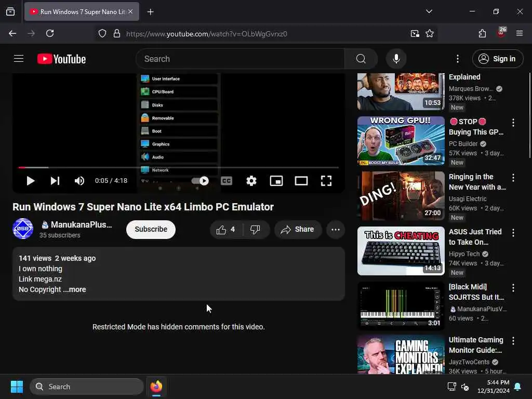Click the URL address bar

265,34
